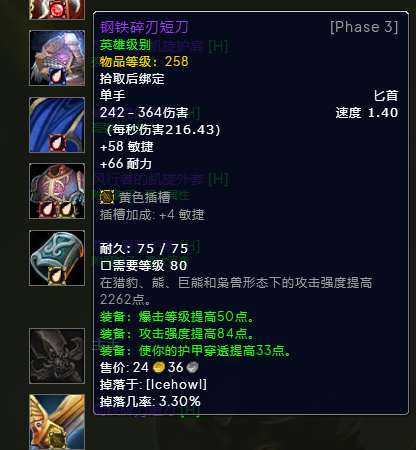The width and height of the screenshot is (416, 450).
Task: Click the 黄色插槽 socket icon in tooltip
Action: 107,197
